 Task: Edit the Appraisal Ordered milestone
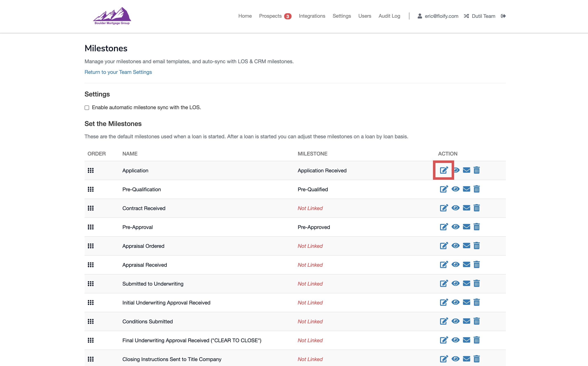click(x=444, y=246)
